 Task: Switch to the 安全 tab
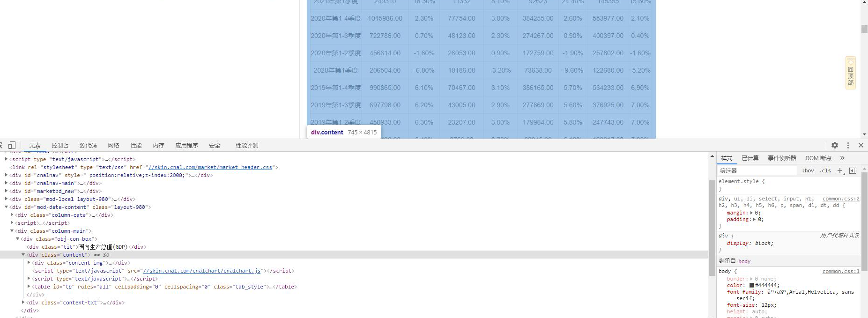coord(215,145)
